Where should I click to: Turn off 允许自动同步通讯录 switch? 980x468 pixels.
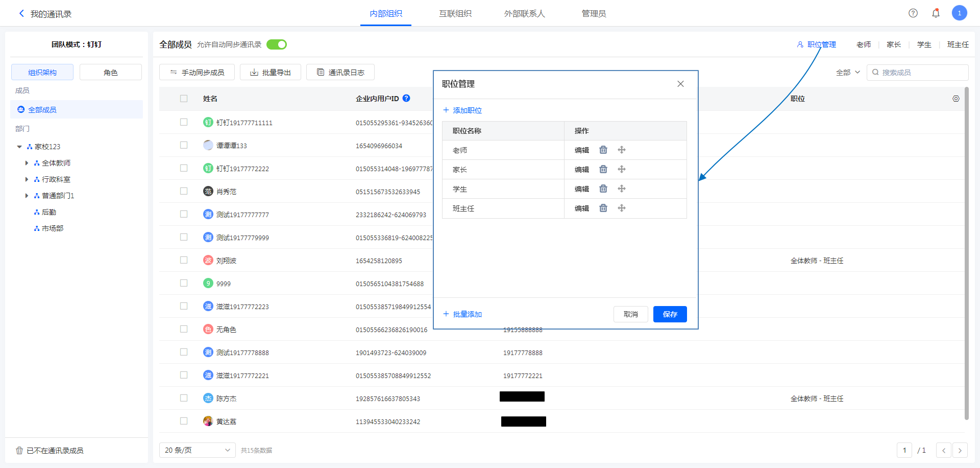point(277,44)
